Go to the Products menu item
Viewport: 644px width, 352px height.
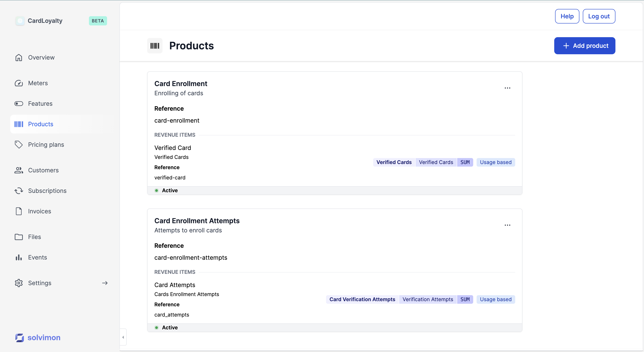(41, 124)
